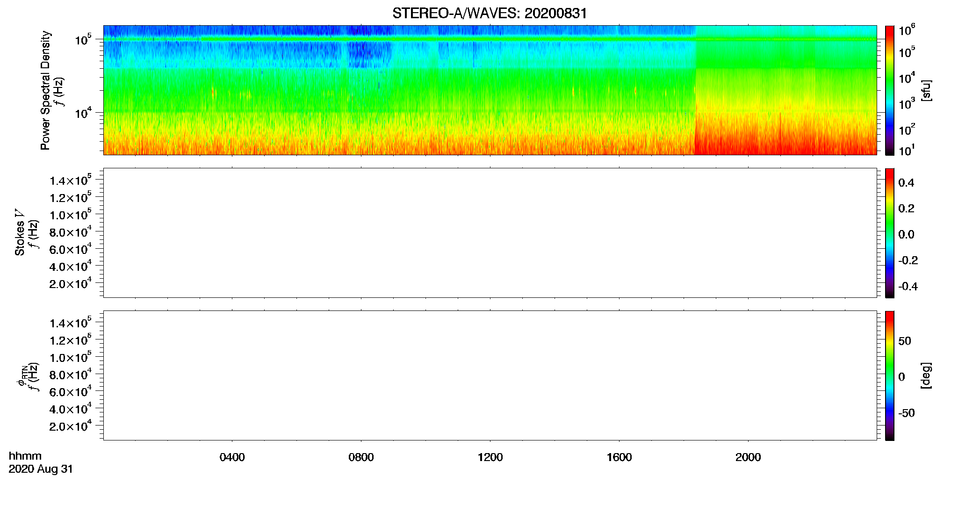The width and height of the screenshot is (980, 505).
Task: Click the deg color bar of bottom panel
Action: tap(890, 375)
